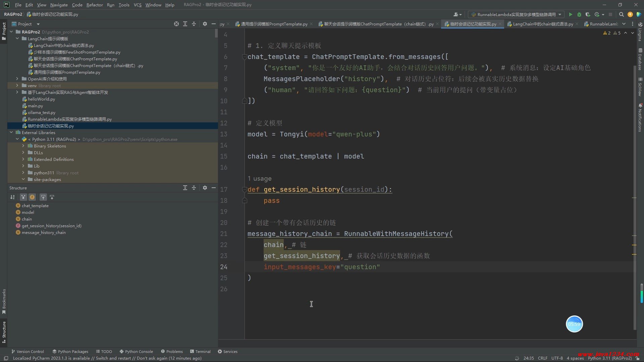644x362 pixels.
Task: Open the Python Console tool window
Action: 136,351
